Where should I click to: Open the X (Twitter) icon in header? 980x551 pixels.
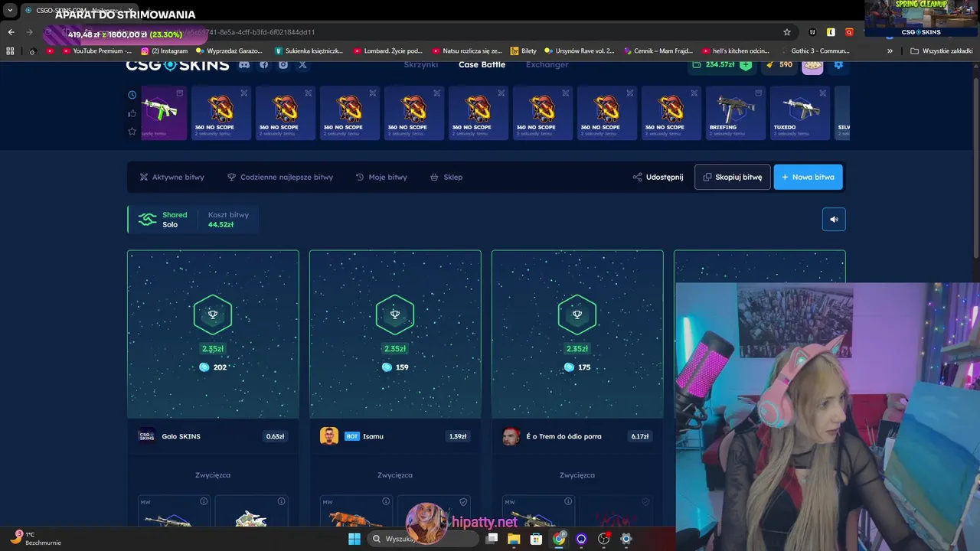click(302, 65)
